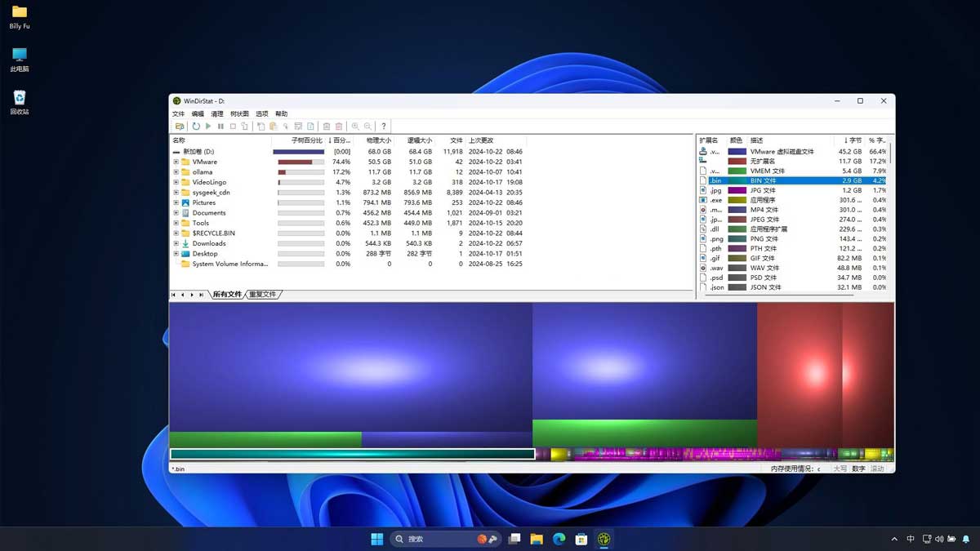Click the .exe application file icon

coord(703,200)
